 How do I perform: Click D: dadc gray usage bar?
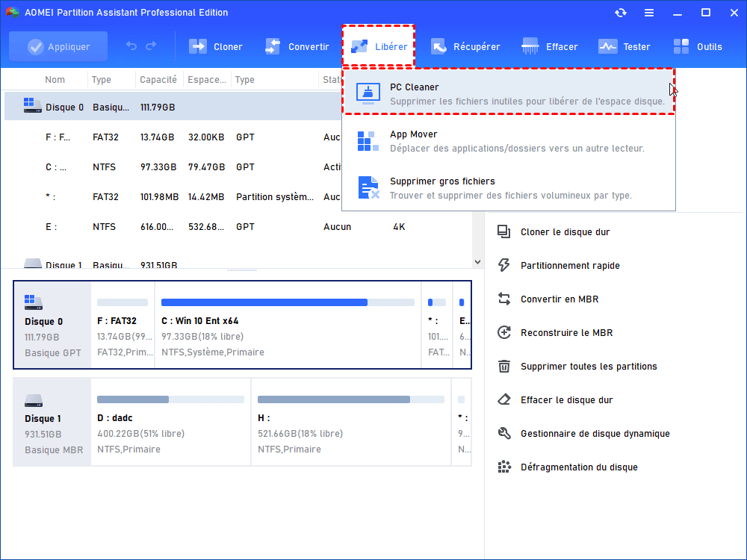point(170,399)
